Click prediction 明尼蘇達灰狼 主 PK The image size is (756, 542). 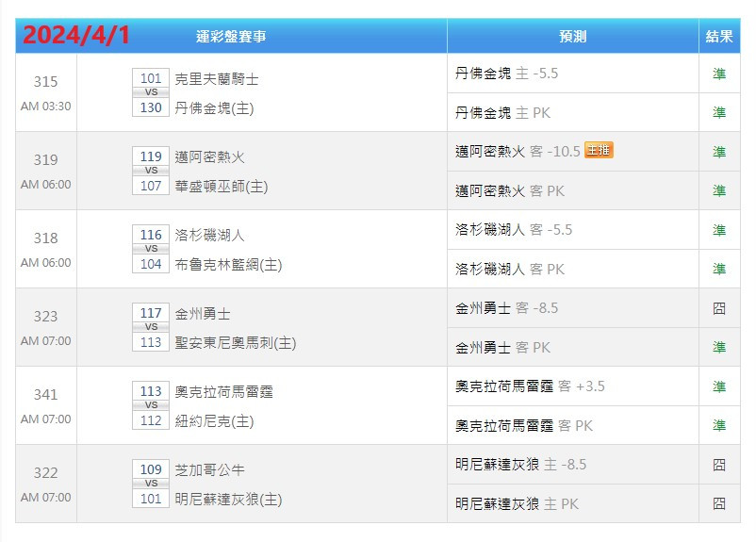(517, 504)
